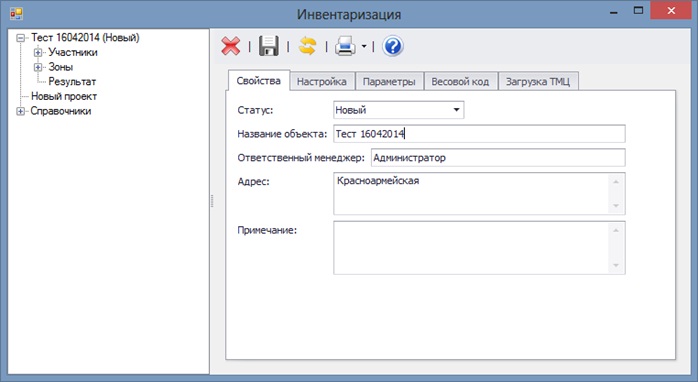Click Примечание scrollbar down arrow
The height and width of the screenshot is (382, 698).
[x=616, y=265]
